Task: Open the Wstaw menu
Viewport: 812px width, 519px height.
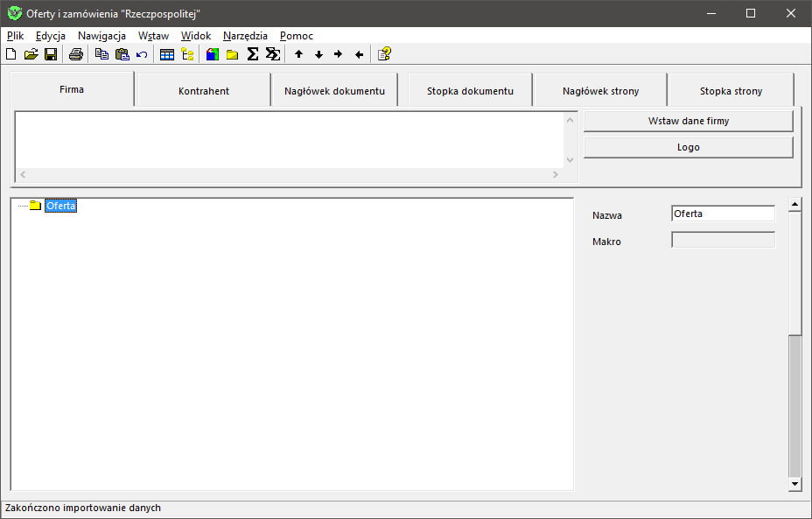Action: pyautogui.click(x=153, y=36)
